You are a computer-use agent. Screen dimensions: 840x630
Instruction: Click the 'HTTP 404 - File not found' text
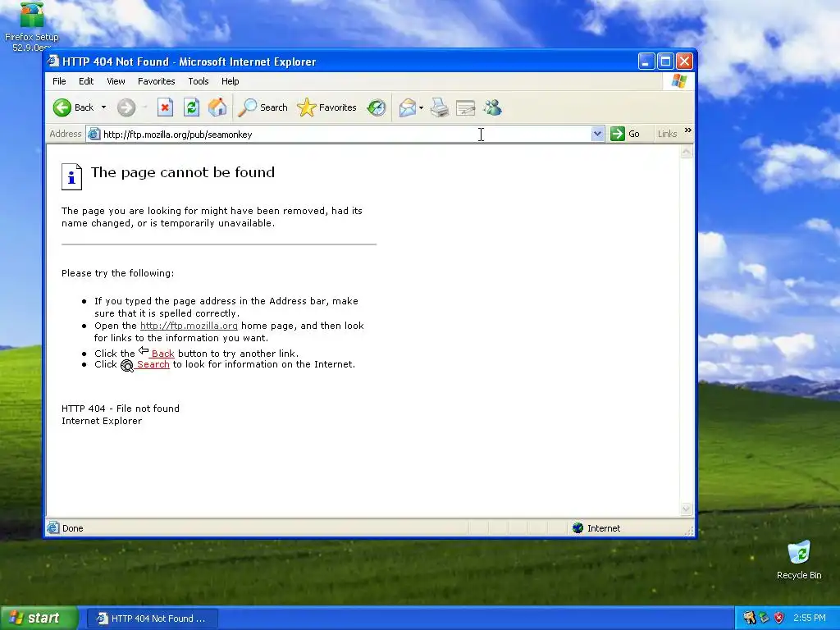[121, 409]
